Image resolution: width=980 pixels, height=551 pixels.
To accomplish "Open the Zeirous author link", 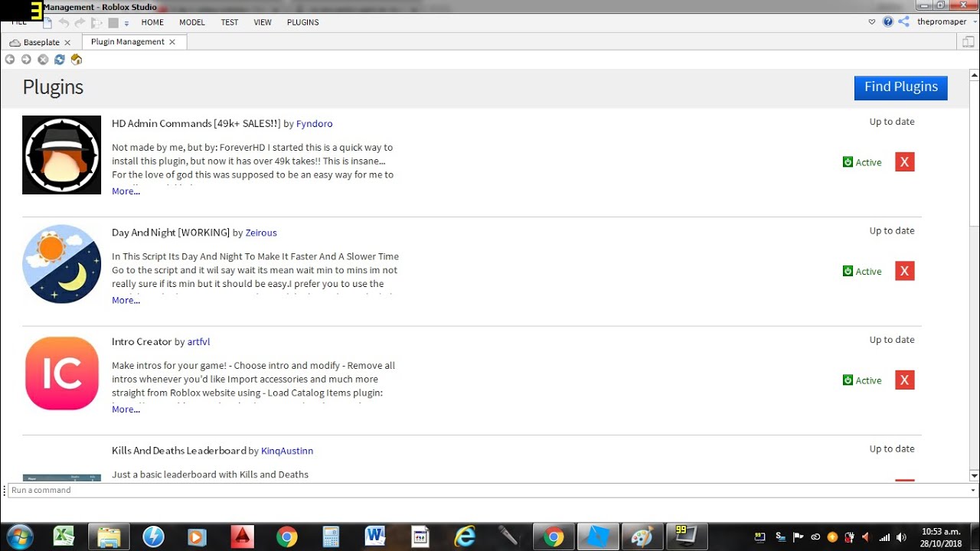I will (x=261, y=233).
